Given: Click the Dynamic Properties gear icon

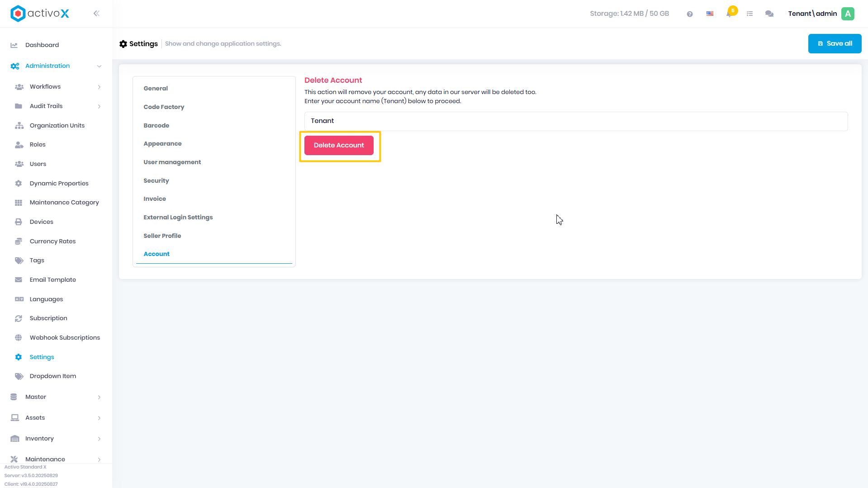Looking at the screenshot, I should click(19, 184).
